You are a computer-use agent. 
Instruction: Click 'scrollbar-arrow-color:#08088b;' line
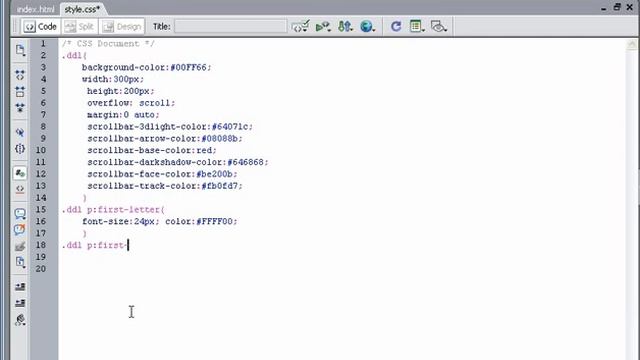tap(165, 138)
